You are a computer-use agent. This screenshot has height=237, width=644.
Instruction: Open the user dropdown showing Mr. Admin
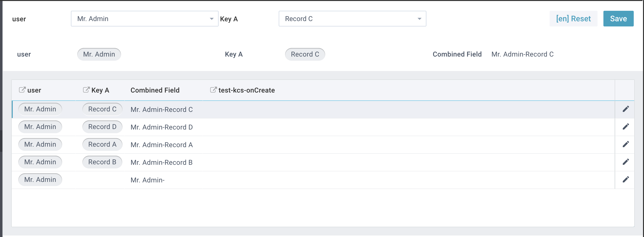click(x=144, y=19)
